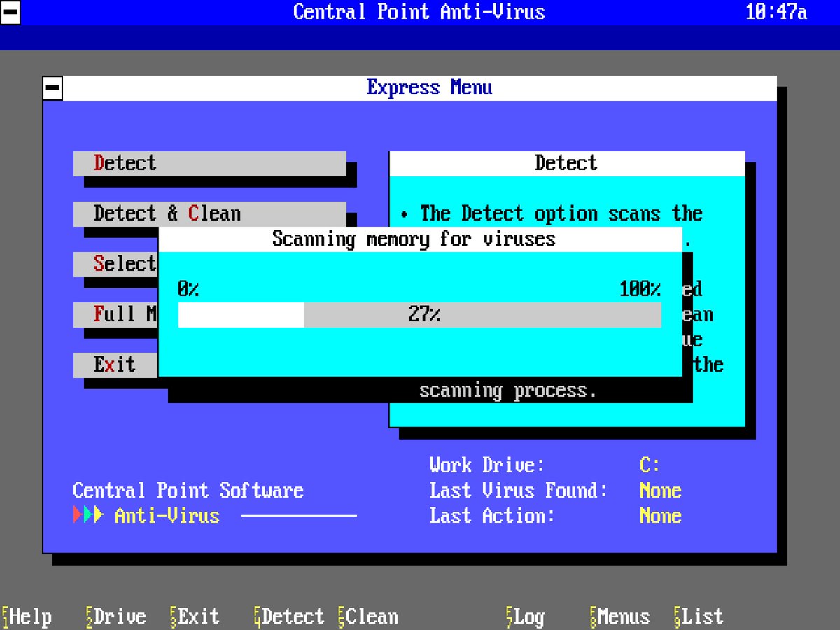This screenshot has width=840, height=630.
Task: Click The Detect option scans the text
Action: (x=561, y=214)
